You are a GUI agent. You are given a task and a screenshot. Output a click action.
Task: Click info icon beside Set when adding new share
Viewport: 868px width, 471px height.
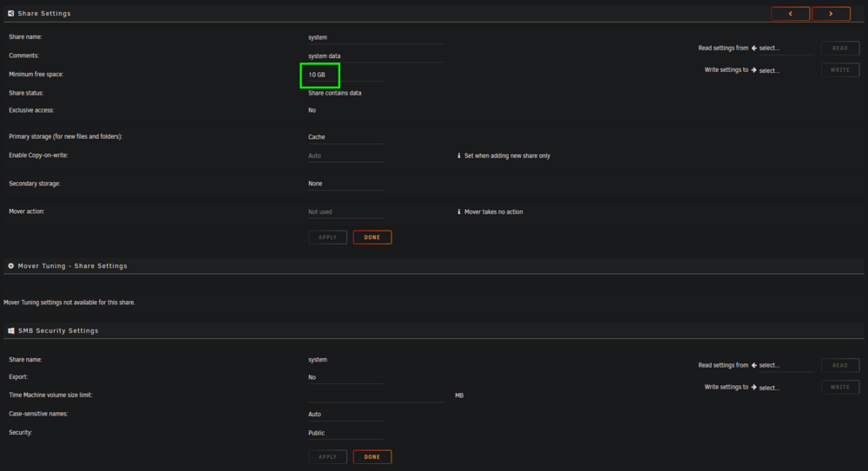[x=459, y=155]
